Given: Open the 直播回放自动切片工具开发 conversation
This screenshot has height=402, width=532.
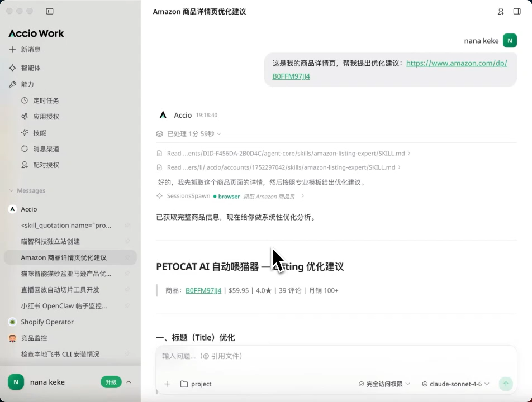Looking at the screenshot, I should (x=60, y=289).
